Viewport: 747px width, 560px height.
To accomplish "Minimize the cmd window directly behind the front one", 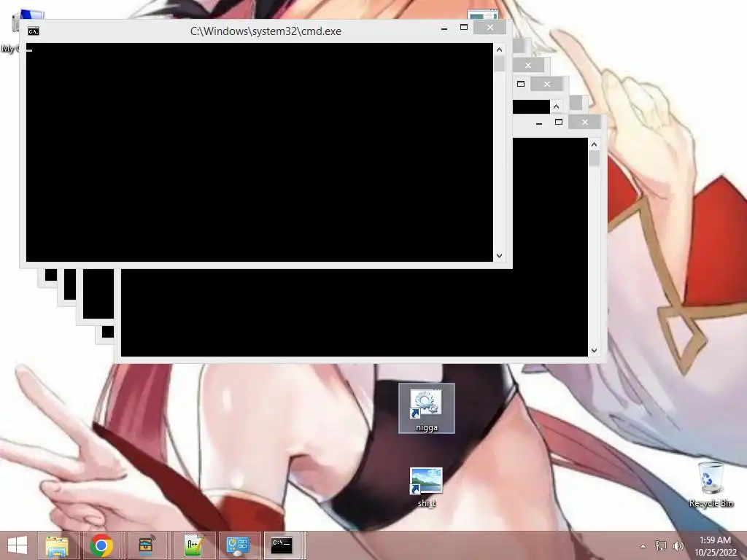I will 539,122.
